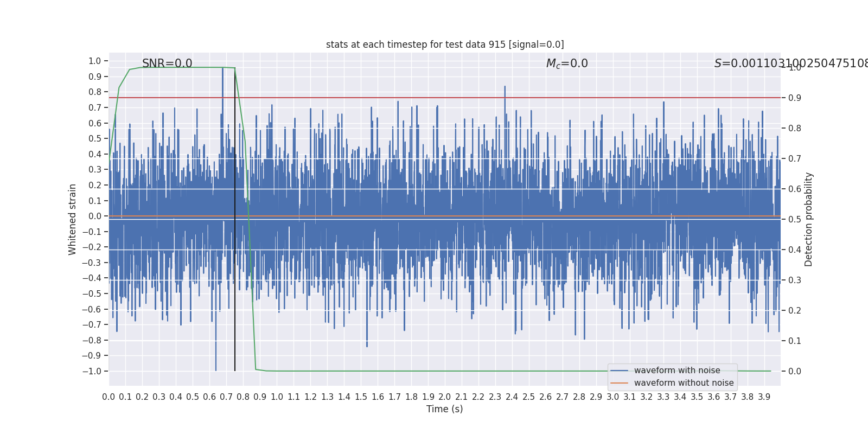This screenshot has height=434, width=868.
Task: Click the 'waveform without noise' legend label
Action: [x=684, y=383]
